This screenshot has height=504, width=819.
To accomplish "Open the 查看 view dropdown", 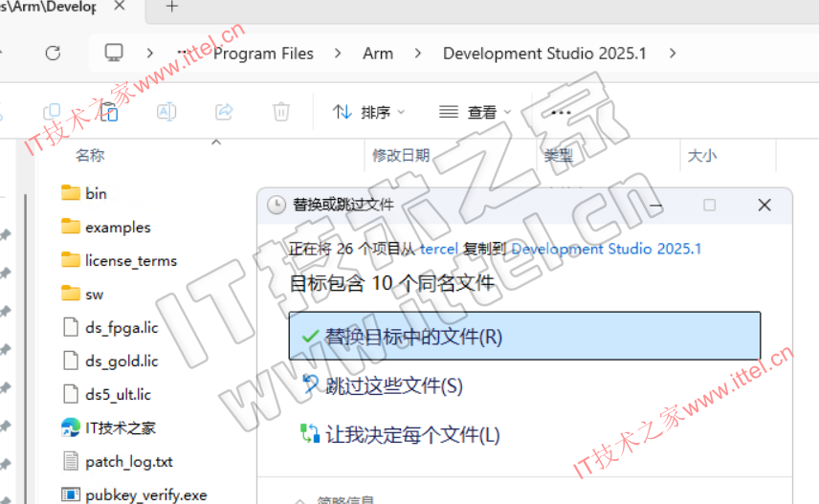I will point(476,113).
